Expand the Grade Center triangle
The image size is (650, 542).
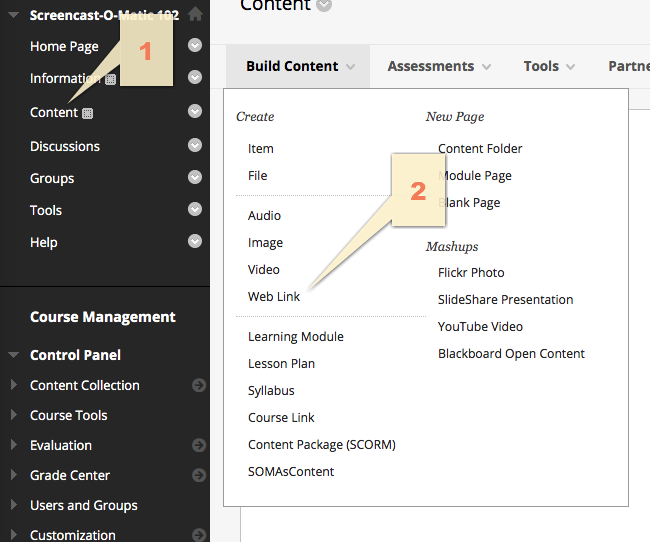click(x=14, y=474)
